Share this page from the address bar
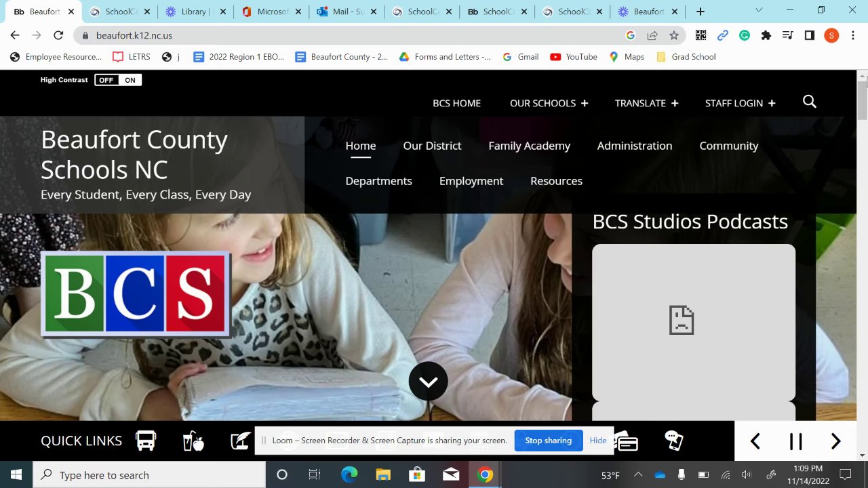Screen dimensions: 868x488 [x=652, y=35]
